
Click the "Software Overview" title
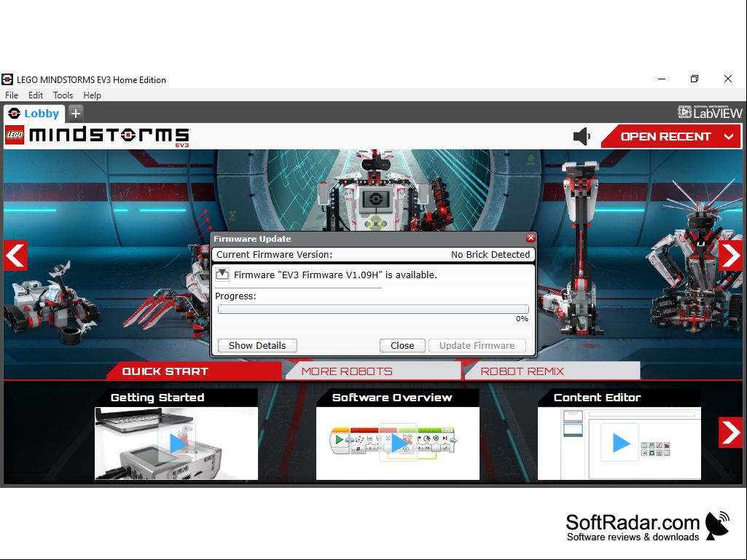[x=392, y=397]
